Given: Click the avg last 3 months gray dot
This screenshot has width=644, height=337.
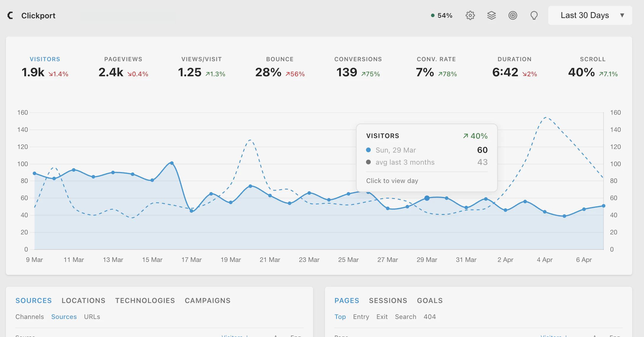Looking at the screenshot, I should [x=368, y=162].
